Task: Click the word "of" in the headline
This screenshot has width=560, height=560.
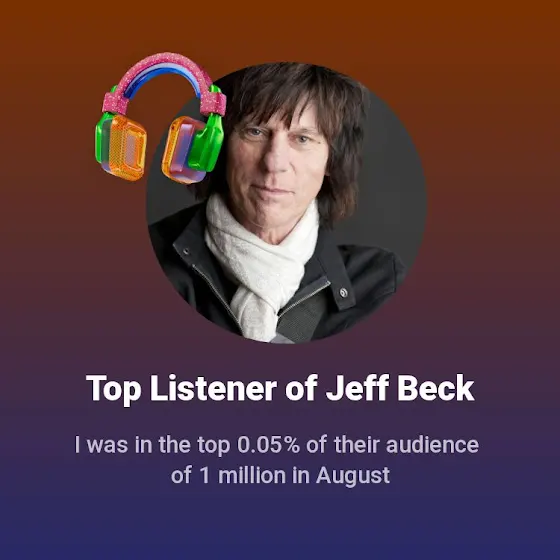Action: pos(301,389)
